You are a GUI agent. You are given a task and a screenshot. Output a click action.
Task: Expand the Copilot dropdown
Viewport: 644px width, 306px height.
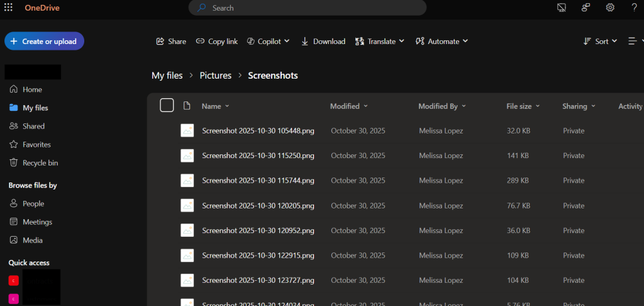click(269, 41)
